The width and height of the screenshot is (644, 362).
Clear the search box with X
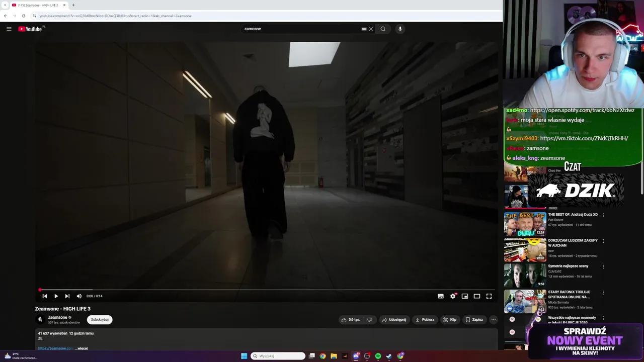pyautogui.click(x=371, y=29)
